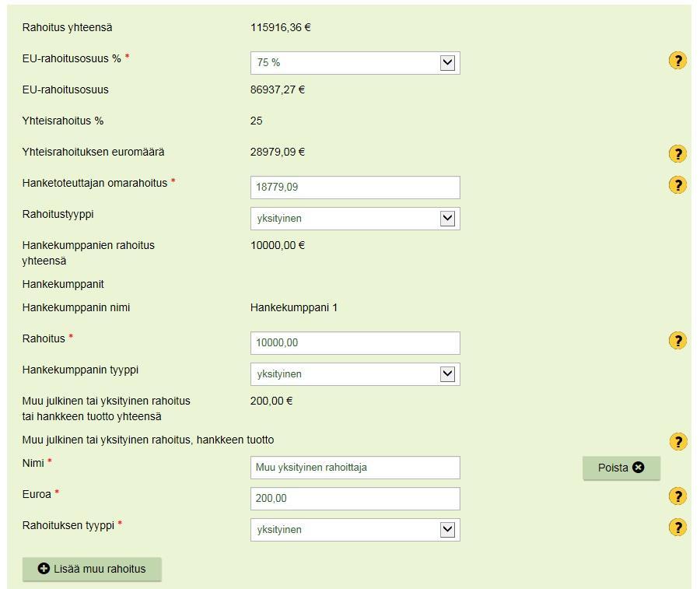Open help for EU-rahoitusosuus % field
This screenshot has width=700, height=589.
[677, 60]
